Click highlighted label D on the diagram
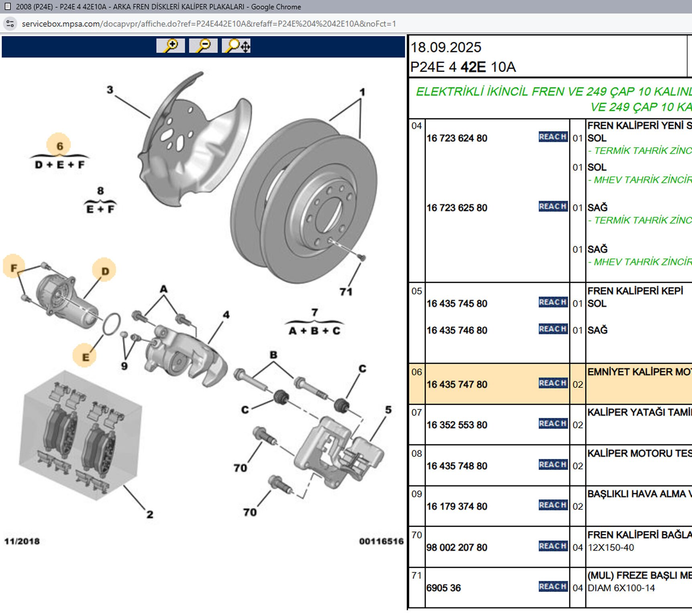Image resolution: width=692 pixels, height=616 pixels. pyautogui.click(x=104, y=270)
